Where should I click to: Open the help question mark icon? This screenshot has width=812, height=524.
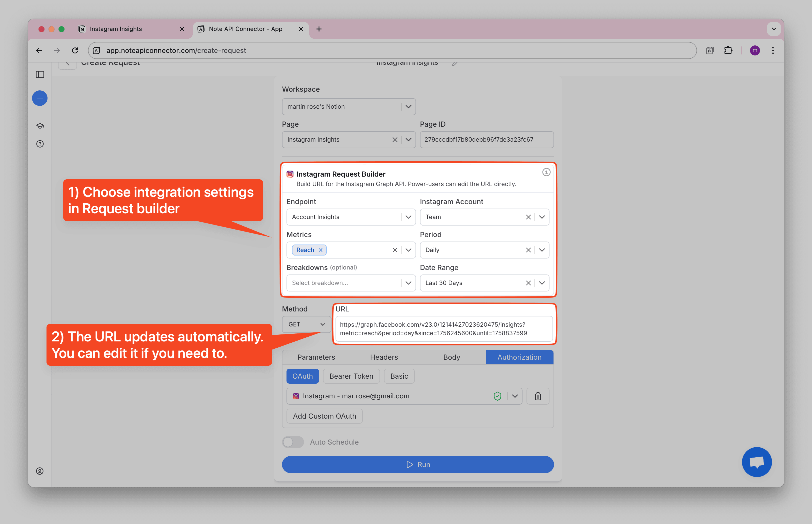pos(40,144)
